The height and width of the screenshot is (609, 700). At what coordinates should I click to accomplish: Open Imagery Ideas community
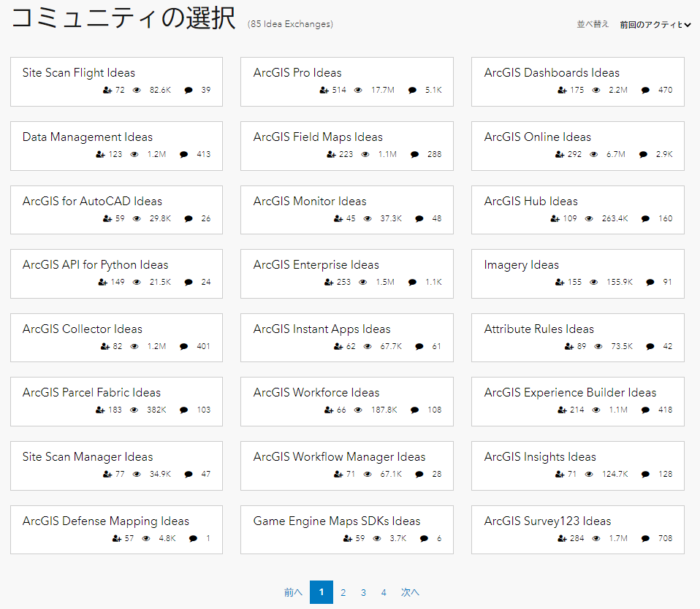[522, 264]
